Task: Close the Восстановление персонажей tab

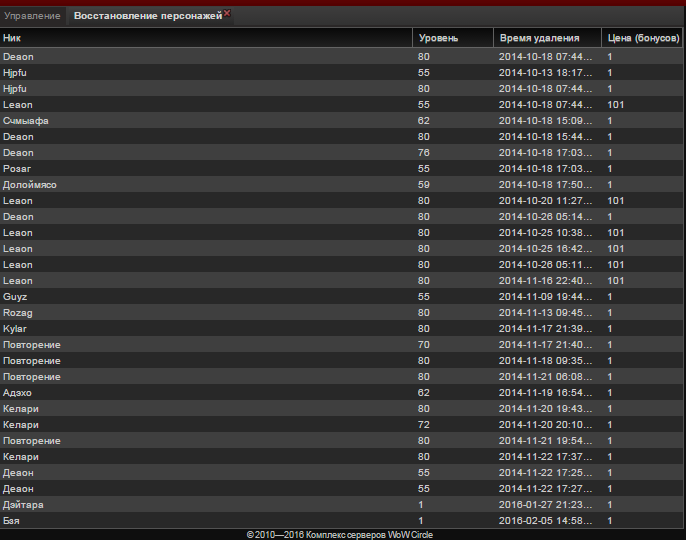Action: tap(227, 13)
